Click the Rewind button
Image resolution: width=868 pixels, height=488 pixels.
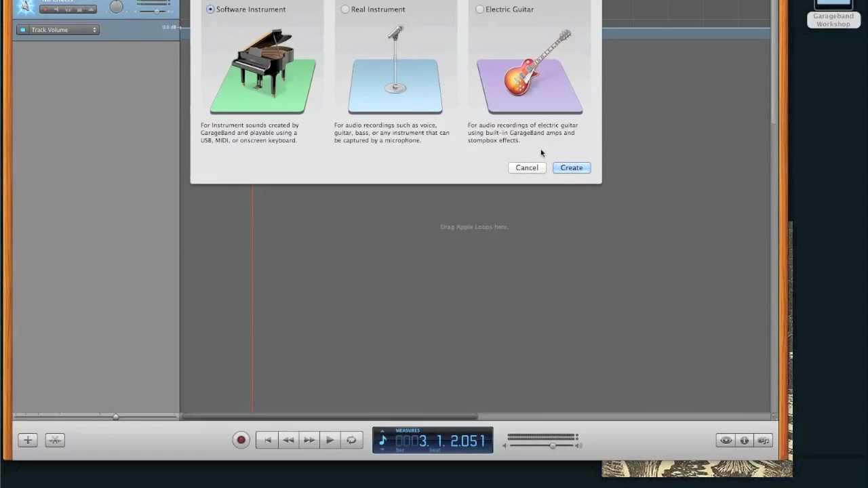tap(288, 441)
